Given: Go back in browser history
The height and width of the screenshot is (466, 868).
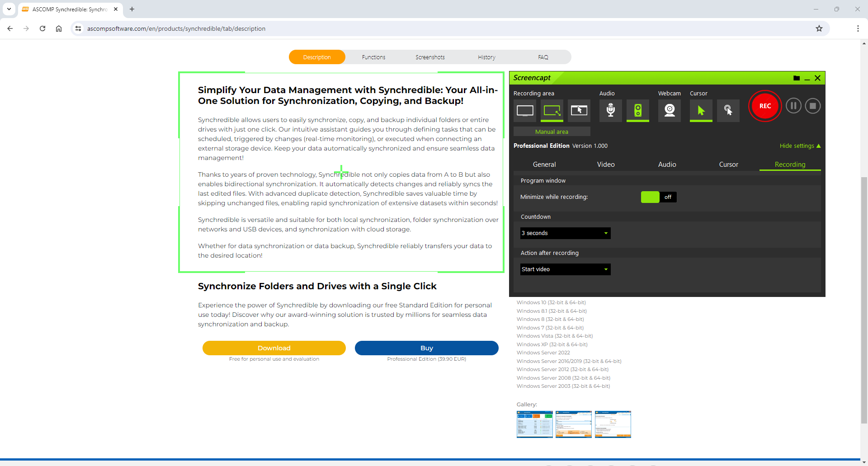Looking at the screenshot, I should [x=10, y=28].
